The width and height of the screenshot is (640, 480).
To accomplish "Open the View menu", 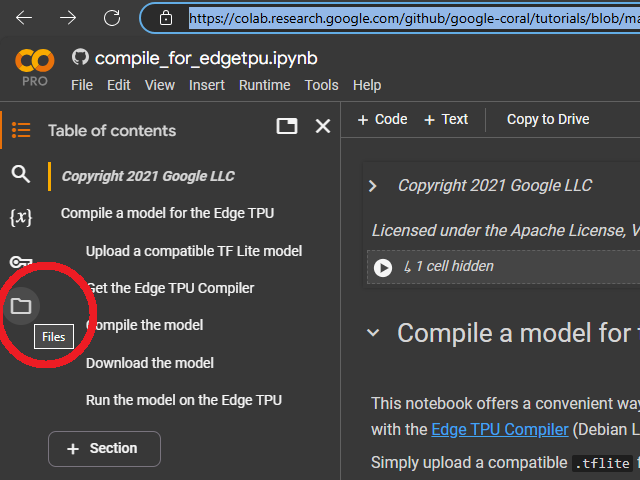I will (x=160, y=85).
